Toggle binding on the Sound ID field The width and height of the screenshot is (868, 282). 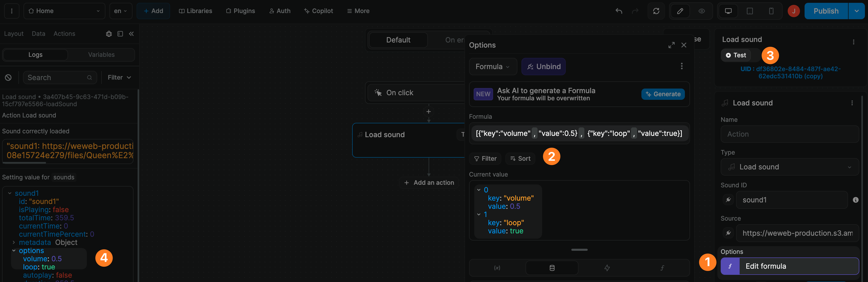click(728, 200)
